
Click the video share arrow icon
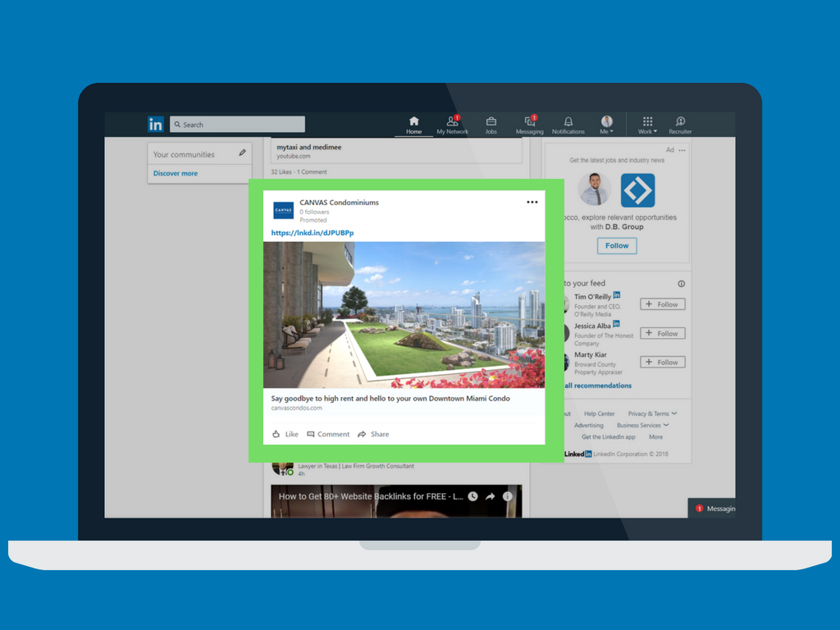[490, 496]
